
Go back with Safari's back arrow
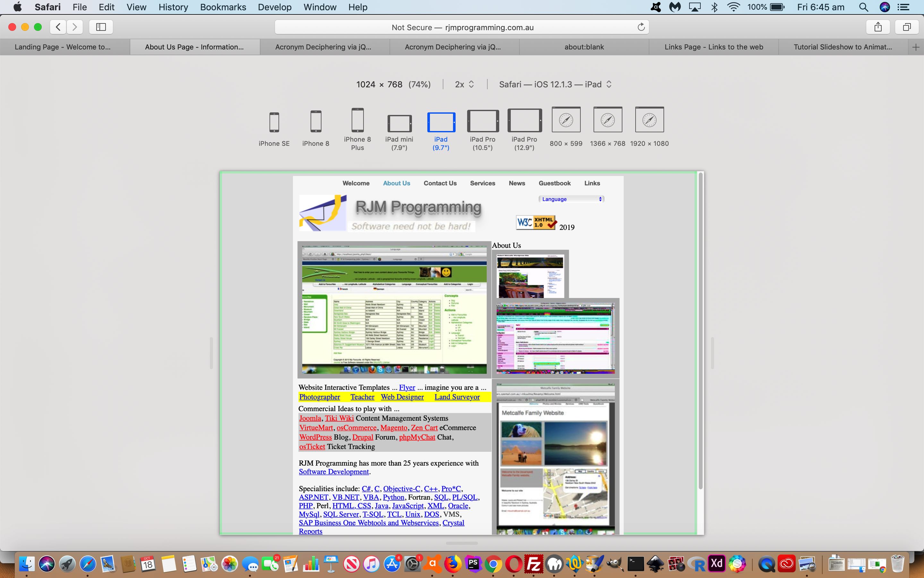(x=58, y=27)
